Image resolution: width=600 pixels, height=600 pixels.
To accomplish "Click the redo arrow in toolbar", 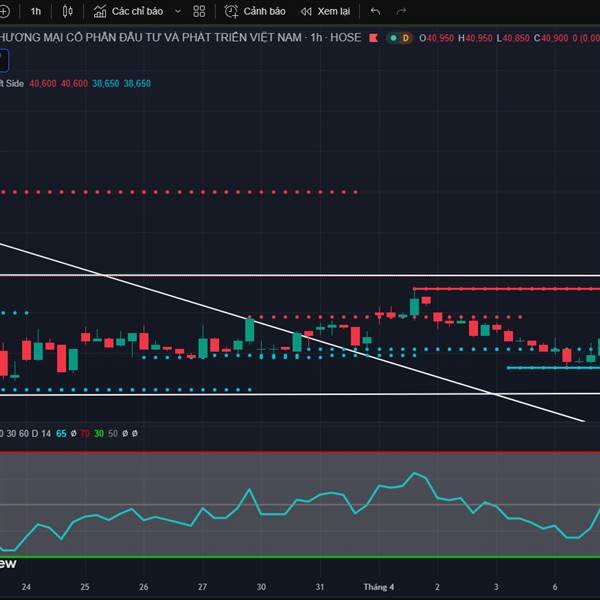I will (401, 11).
